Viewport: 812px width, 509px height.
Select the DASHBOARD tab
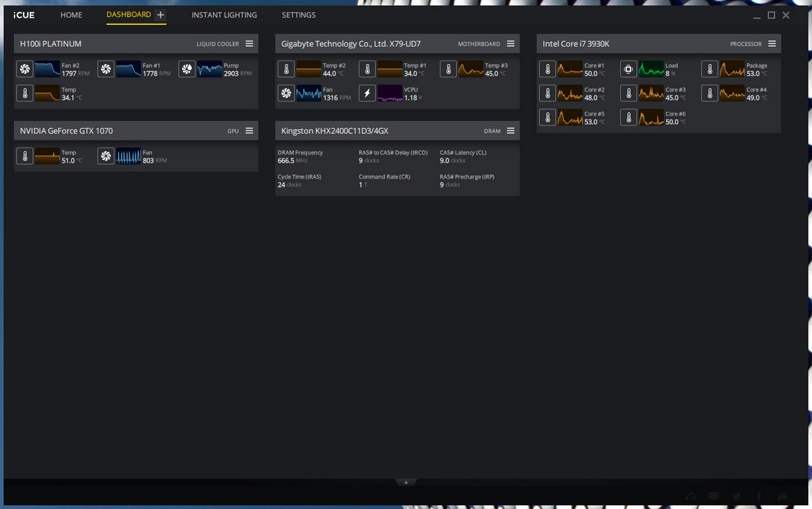(129, 15)
